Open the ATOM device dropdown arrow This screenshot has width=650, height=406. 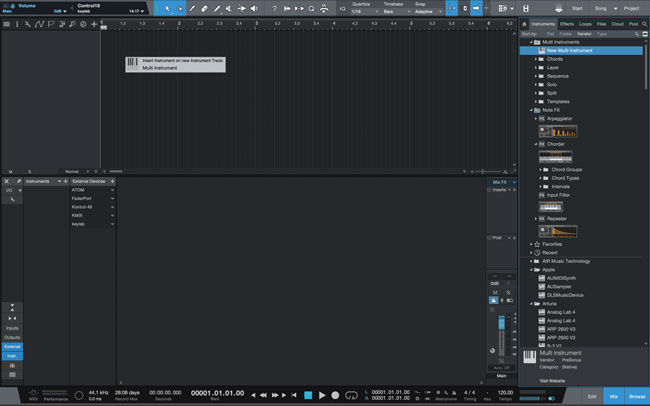[112, 190]
